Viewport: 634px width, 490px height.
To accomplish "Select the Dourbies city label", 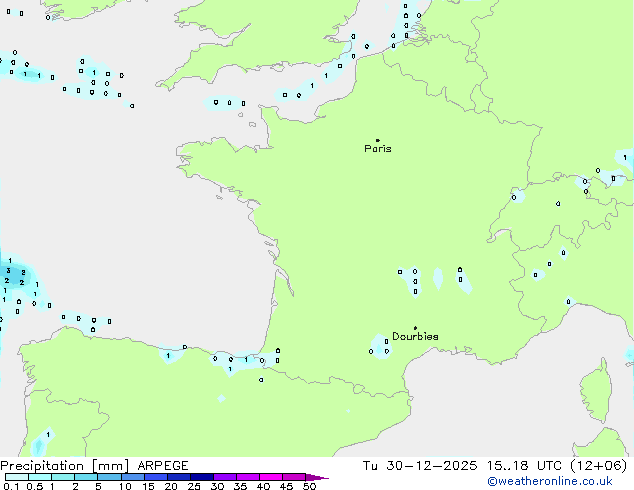I will (415, 337).
